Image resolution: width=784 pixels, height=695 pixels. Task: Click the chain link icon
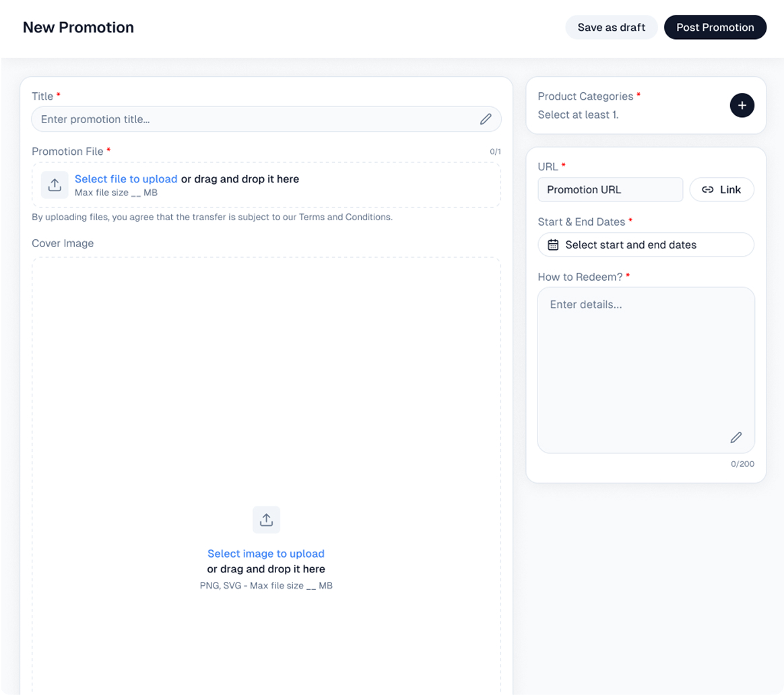point(707,189)
